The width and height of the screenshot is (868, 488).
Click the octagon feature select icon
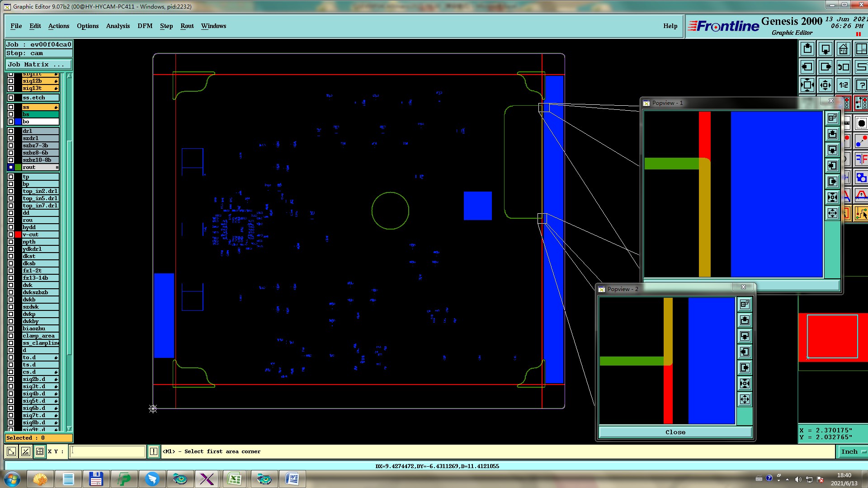(x=861, y=123)
